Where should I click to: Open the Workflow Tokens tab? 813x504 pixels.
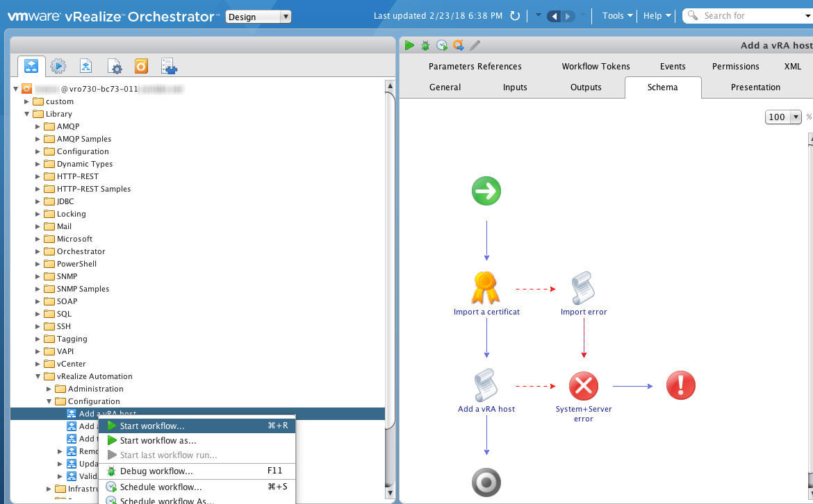pyautogui.click(x=596, y=67)
